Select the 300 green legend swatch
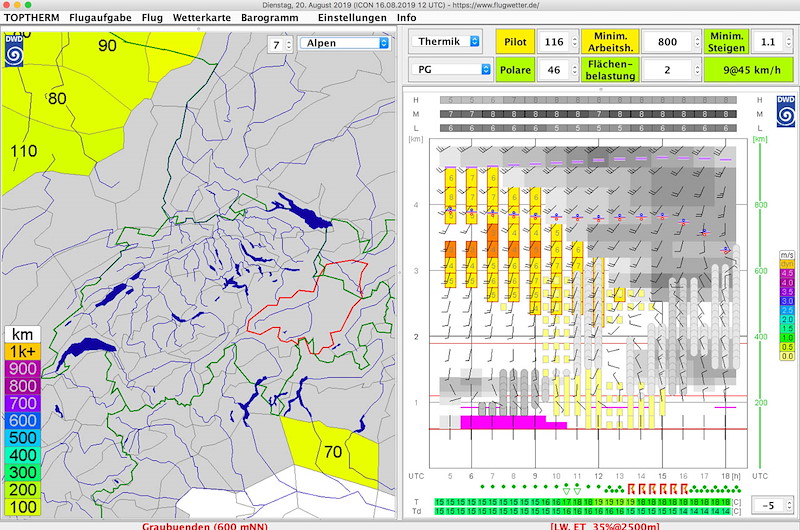The height and width of the screenshot is (530, 800). pyautogui.click(x=22, y=473)
